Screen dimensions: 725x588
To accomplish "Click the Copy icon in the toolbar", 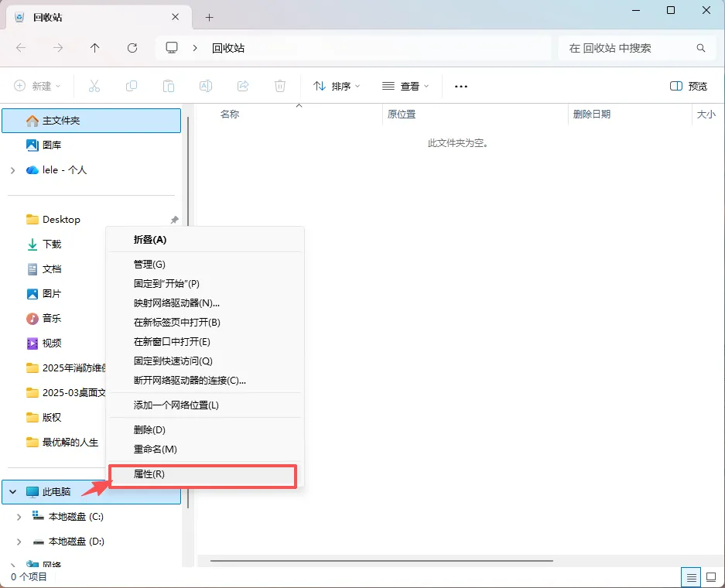I will point(132,86).
